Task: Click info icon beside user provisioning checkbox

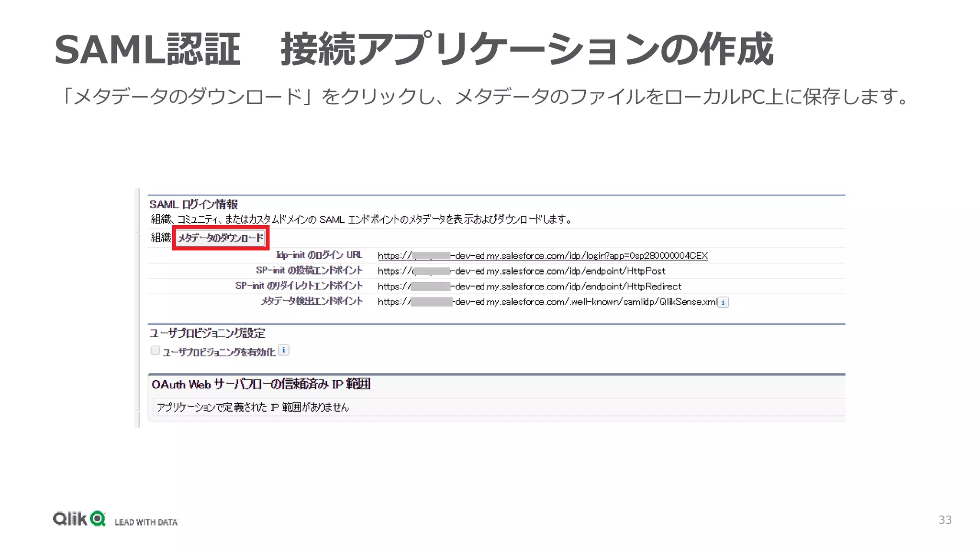Action: pyautogui.click(x=284, y=350)
